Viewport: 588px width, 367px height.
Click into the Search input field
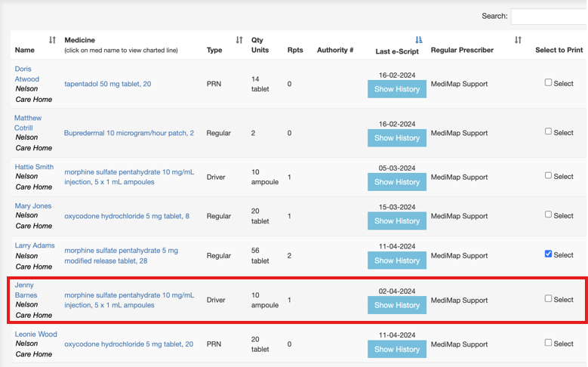pyautogui.click(x=549, y=16)
